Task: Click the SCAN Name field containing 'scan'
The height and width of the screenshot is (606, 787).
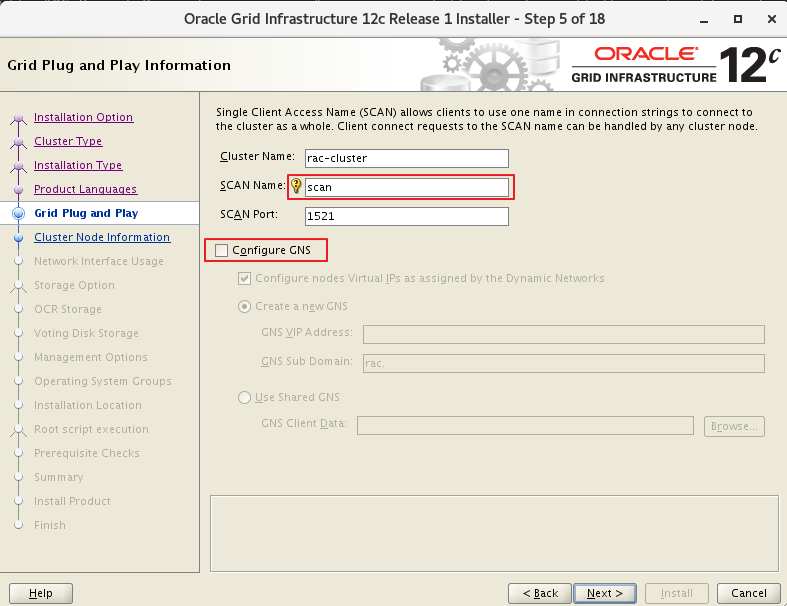Action: click(x=407, y=187)
